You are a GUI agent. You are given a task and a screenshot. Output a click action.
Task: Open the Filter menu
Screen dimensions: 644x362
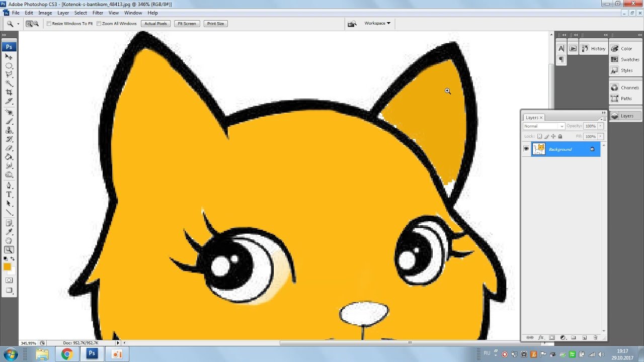click(98, 13)
